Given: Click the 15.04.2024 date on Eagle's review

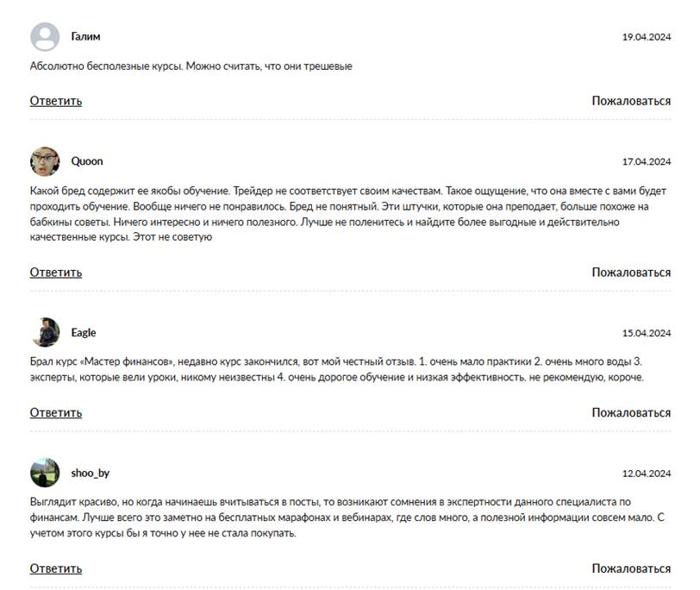Looking at the screenshot, I should point(647,333).
